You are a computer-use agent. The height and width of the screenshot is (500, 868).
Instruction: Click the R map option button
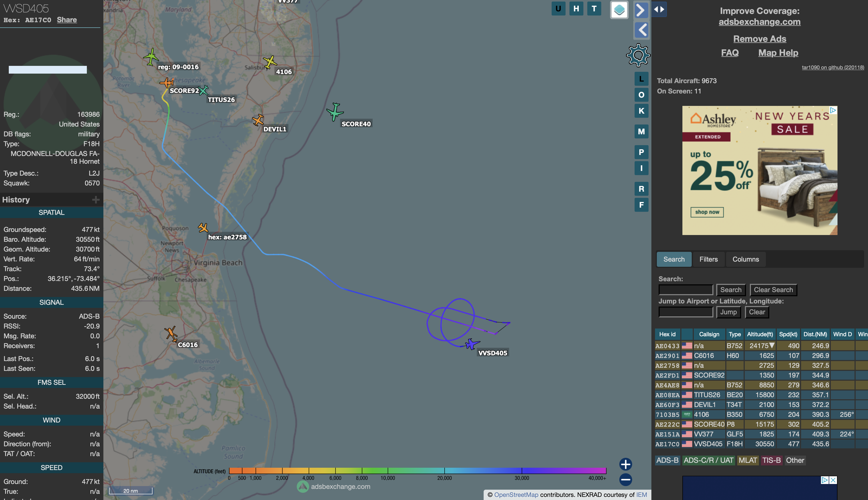coord(641,189)
